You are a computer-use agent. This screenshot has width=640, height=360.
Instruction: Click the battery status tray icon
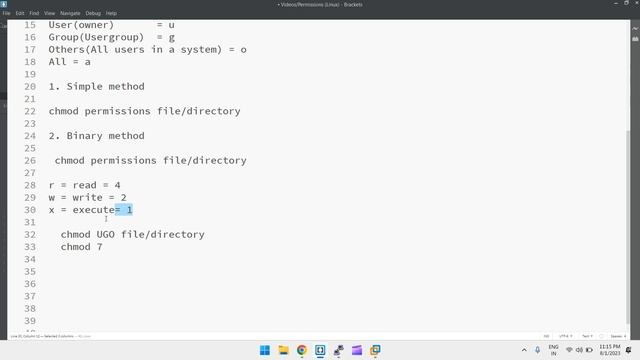[x=589, y=350]
